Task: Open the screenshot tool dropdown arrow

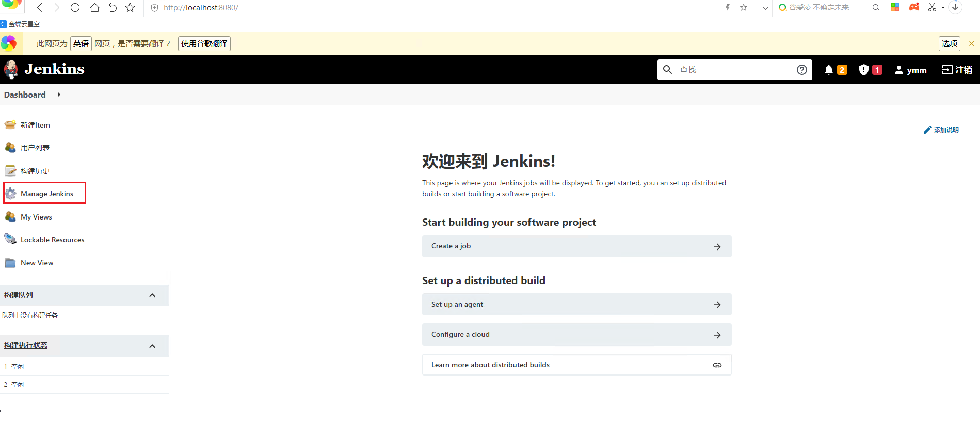Action: coord(943,8)
